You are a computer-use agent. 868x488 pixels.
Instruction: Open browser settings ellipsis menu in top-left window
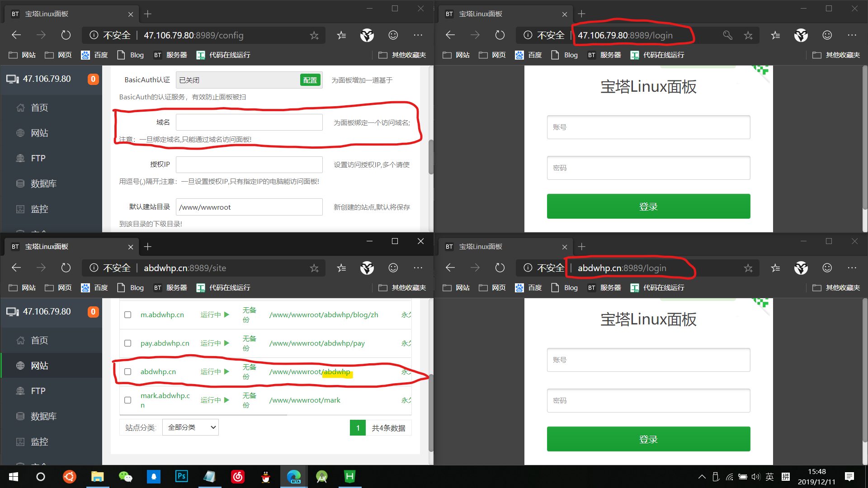pyautogui.click(x=418, y=35)
